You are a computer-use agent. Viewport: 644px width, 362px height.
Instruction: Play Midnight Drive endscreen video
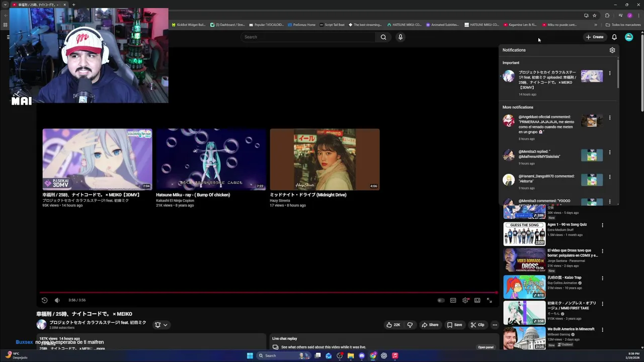[x=325, y=159]
